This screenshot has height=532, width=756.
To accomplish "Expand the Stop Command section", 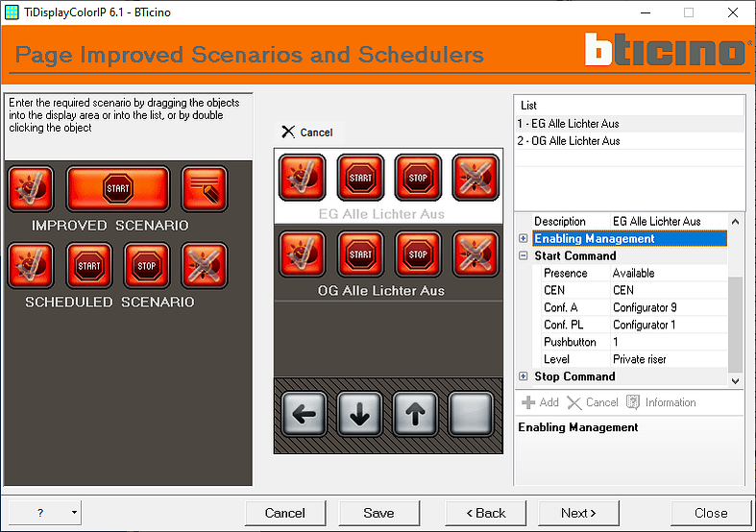I will 524,376.
